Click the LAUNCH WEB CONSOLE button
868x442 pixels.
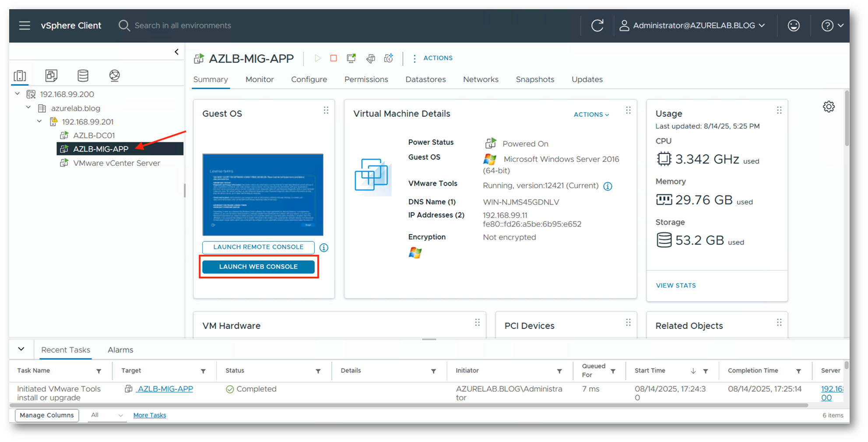(x=258, y=267)
